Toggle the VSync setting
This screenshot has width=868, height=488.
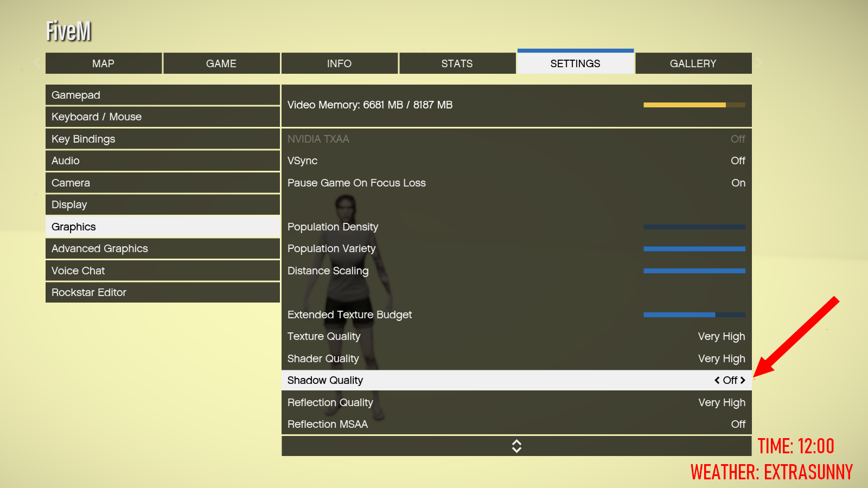516,161
